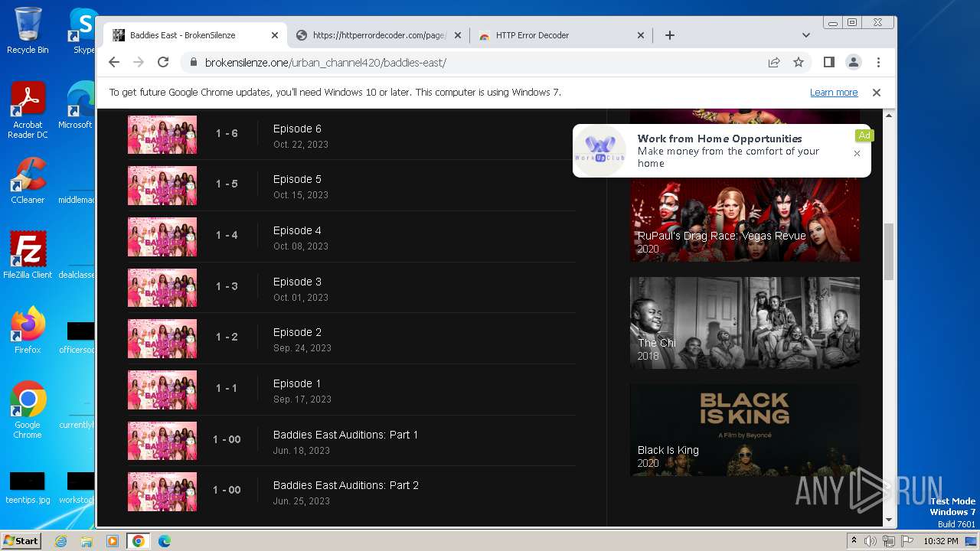Screen dimensions: 980x551
Task: Click the browser forward arrow
Action: pyautogui.click(x=139, y=62)
